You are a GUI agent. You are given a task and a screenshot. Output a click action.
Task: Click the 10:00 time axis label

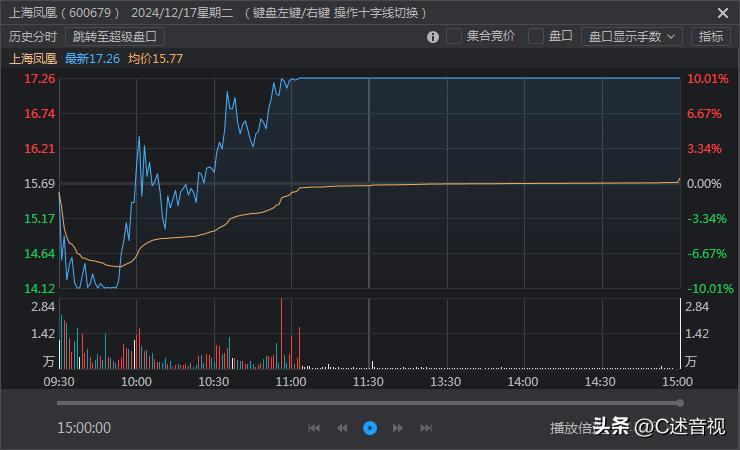(x=136, y=381)
